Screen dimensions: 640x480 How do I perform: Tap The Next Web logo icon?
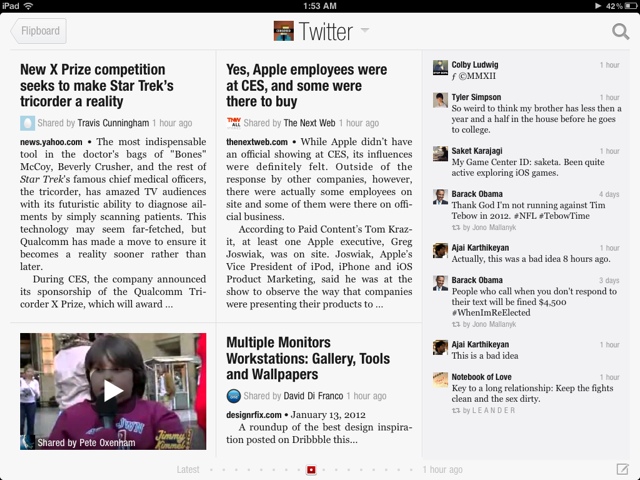233,123
